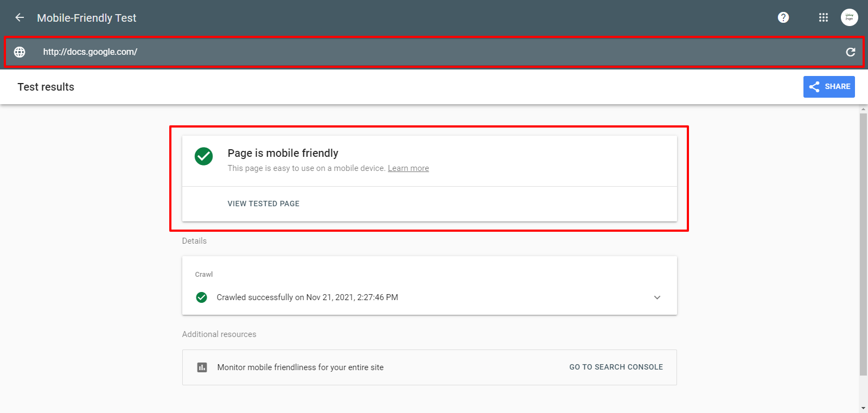Click the Search Console chart icon
Viewport: 868px width, 413px height.
click(202, 367)
